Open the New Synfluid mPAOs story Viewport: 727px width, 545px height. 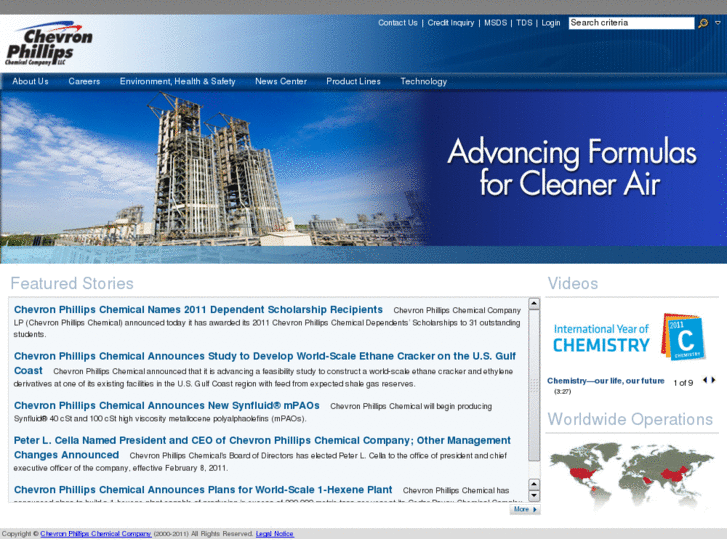click(x=166, y=405)
